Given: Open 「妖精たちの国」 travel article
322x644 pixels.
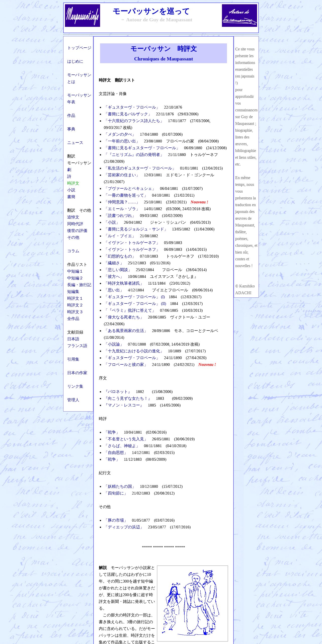Looking at the screenshot, I should click(x=120, y=487).
